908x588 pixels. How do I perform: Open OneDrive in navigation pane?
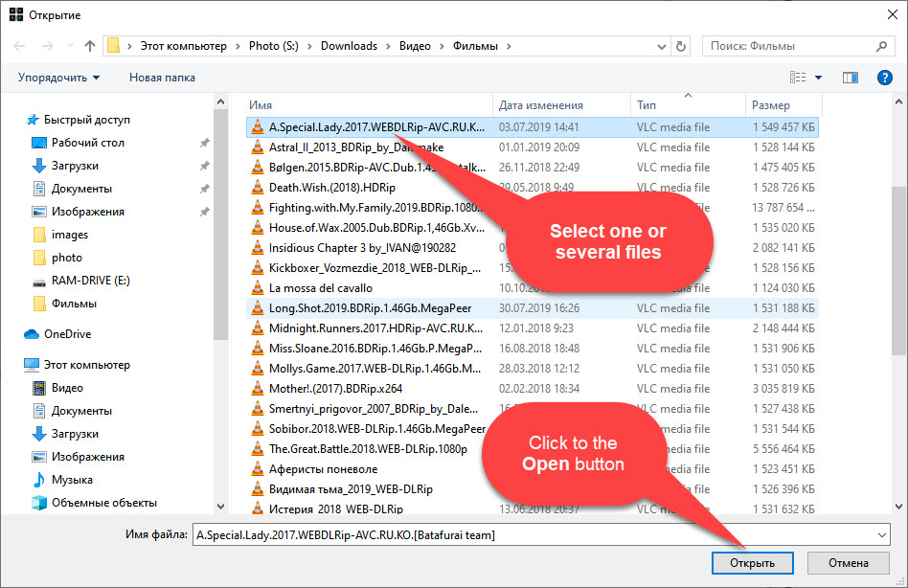click(x=67, y=334)
